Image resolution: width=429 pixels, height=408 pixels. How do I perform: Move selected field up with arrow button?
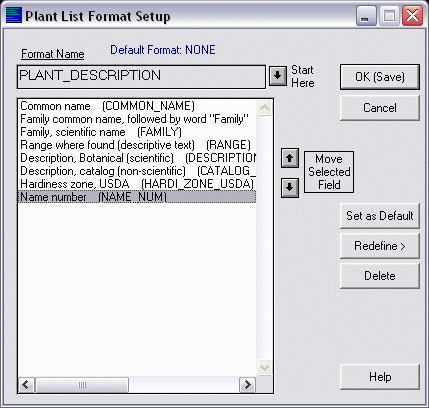(x=289, y=158)
